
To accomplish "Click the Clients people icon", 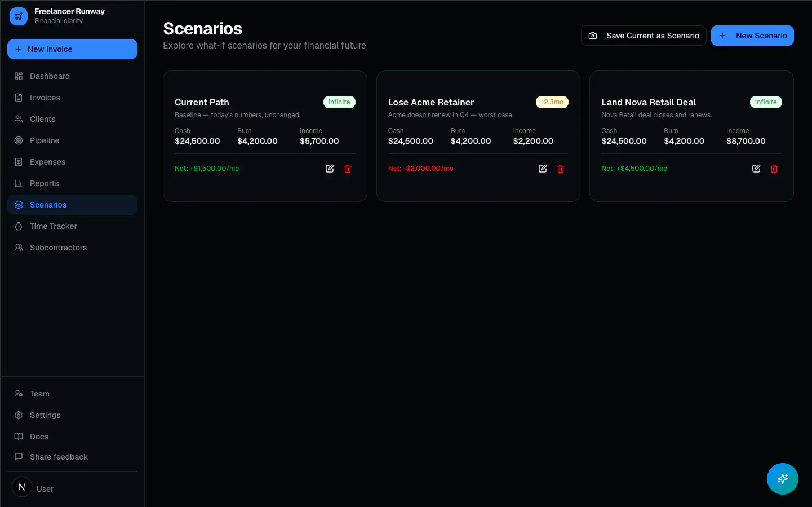I will (19, 119).
